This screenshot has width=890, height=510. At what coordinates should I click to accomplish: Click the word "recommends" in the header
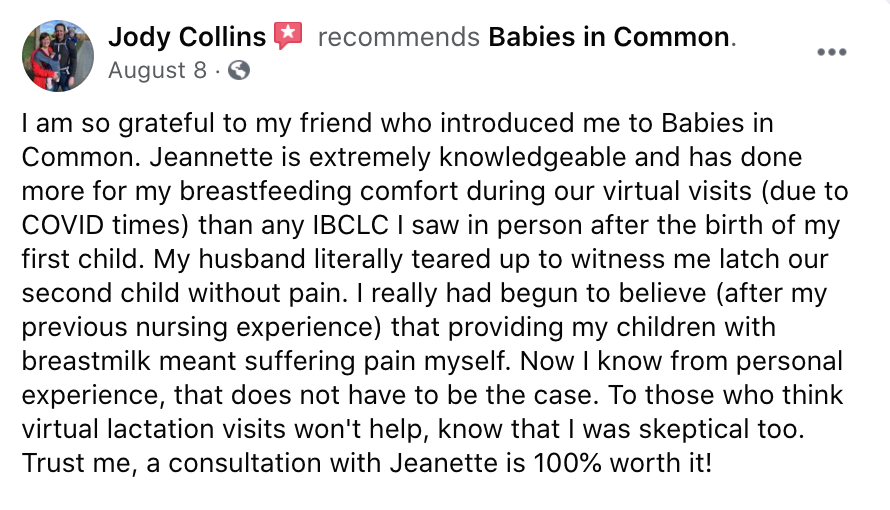click(x=398, y=37)
